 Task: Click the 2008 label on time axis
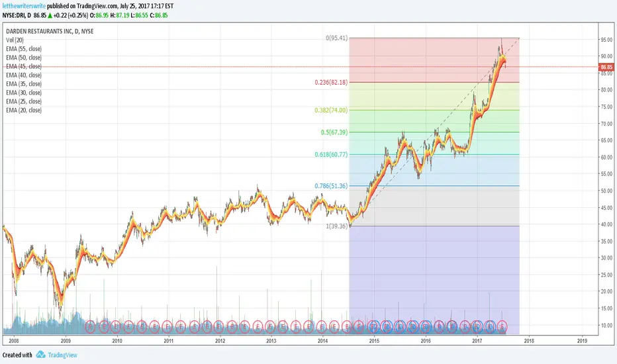[x=14, y=341]
